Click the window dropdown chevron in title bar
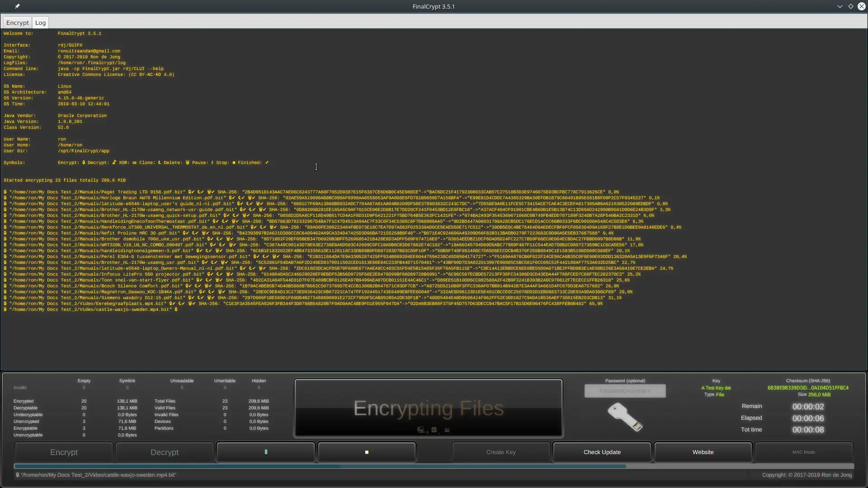Image resolution: width=868 pixels, height=488 pixels. click(x=840, y=6)
